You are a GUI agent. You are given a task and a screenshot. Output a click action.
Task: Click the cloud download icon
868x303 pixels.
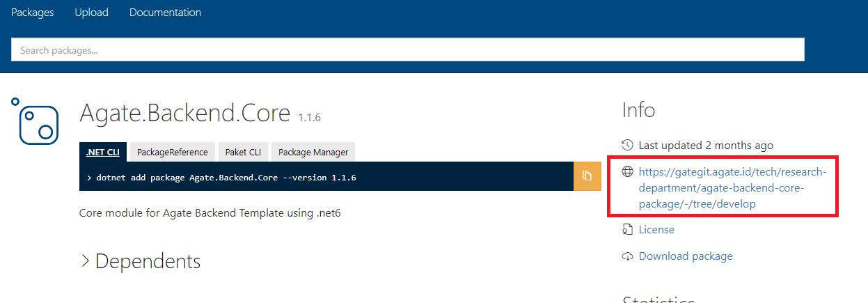click(627, 256)
